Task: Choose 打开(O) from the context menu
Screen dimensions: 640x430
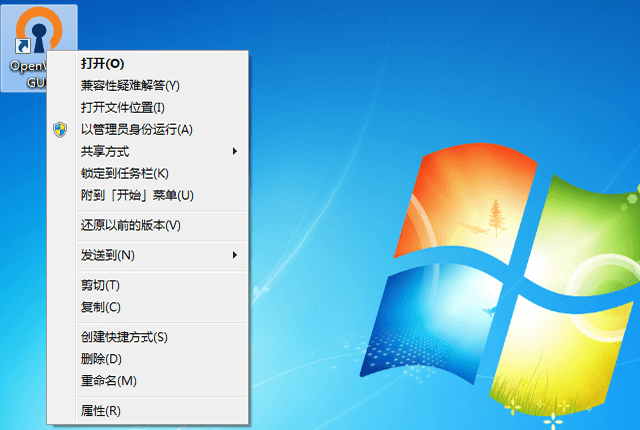Action: click(148, 64)
